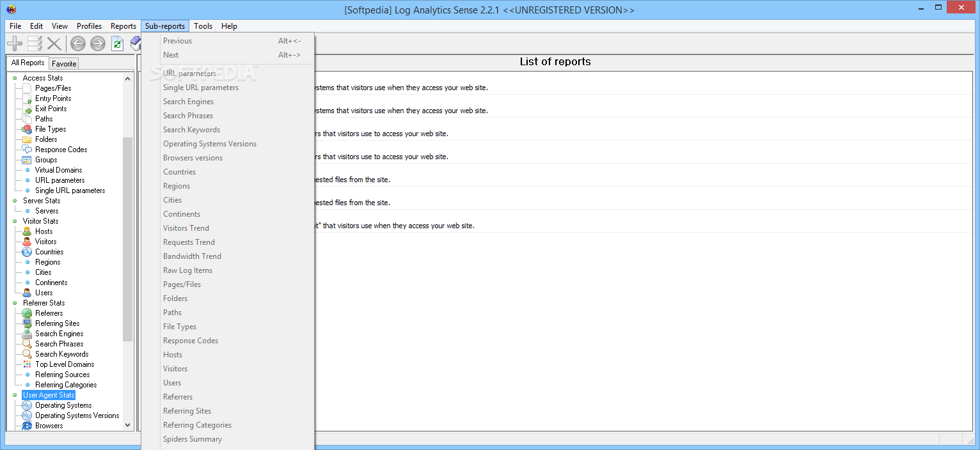Collapse the Referrer Stats tree node

coord(15,303)
